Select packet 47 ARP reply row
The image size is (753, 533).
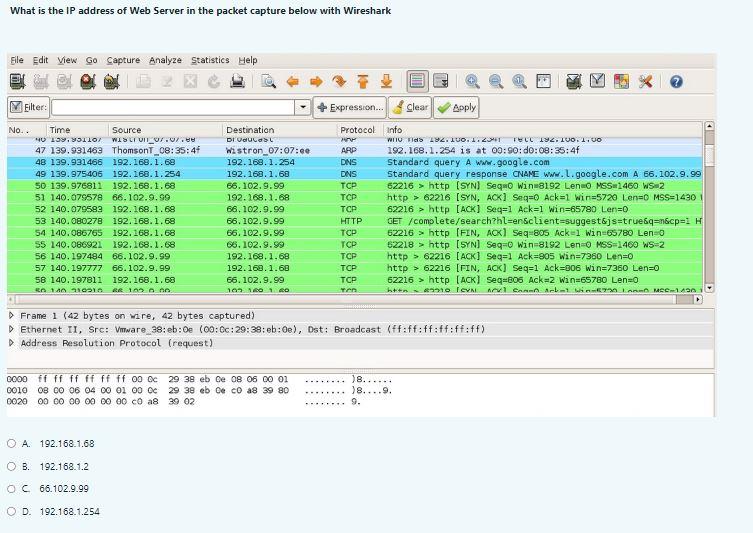coord(354,150)
